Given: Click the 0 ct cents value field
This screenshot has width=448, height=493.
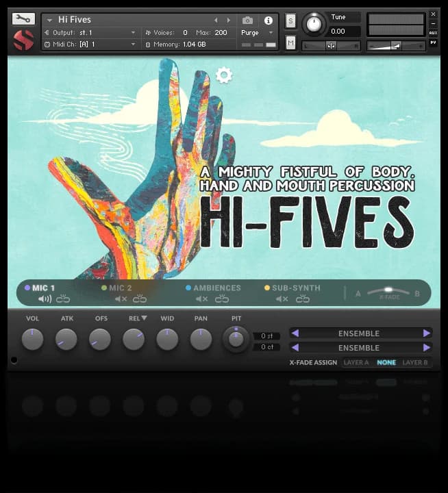Looking at the screenshot, I should 266,346.
